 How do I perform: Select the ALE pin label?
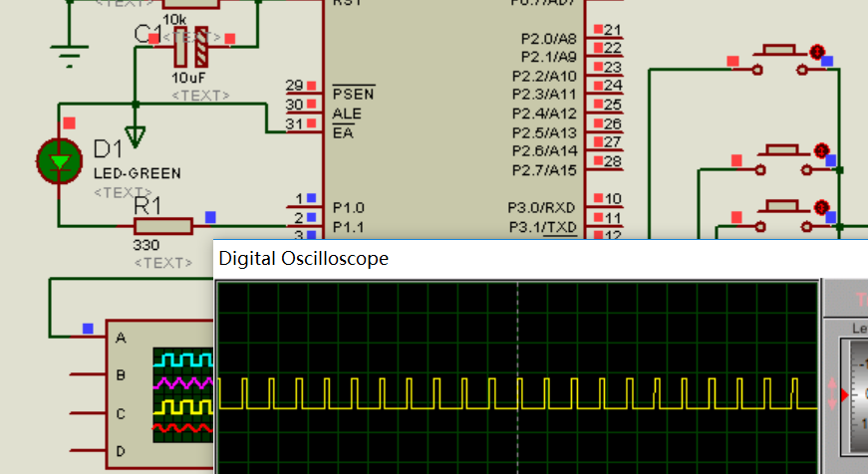[x=347, y=114]
